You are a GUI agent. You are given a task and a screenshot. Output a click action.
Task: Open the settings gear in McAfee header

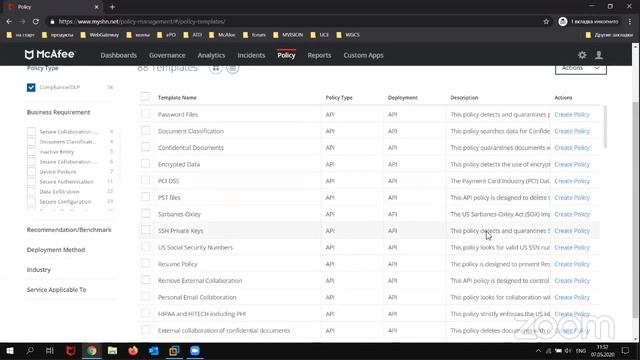coord(582,55)
